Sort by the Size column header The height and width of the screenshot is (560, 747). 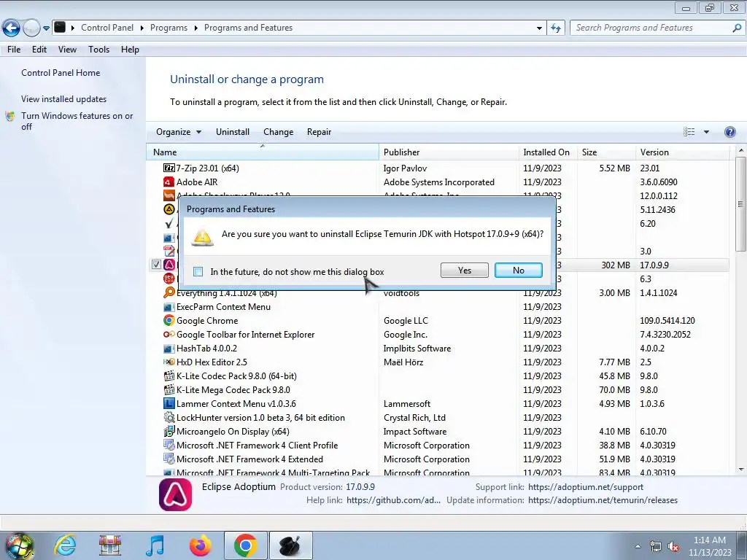pos(606,152)
